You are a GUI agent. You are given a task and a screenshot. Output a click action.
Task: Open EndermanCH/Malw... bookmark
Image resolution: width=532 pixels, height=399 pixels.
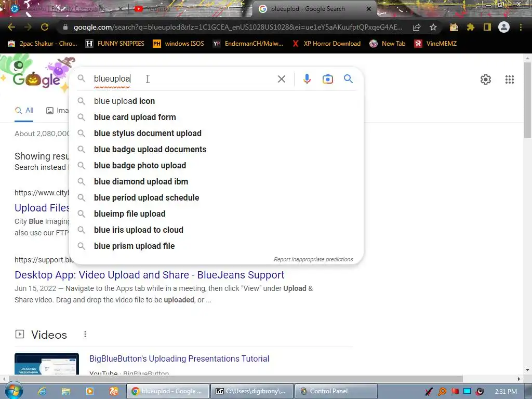pos(248,44)
